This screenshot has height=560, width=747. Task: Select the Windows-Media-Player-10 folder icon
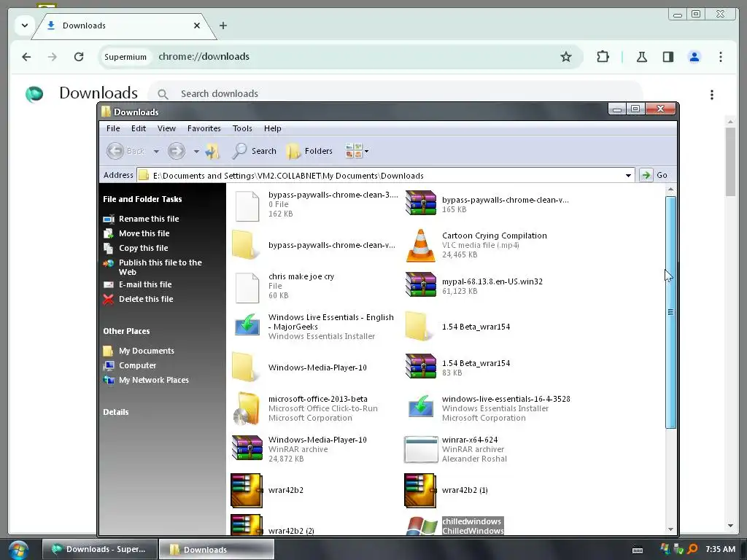[246, 367]
